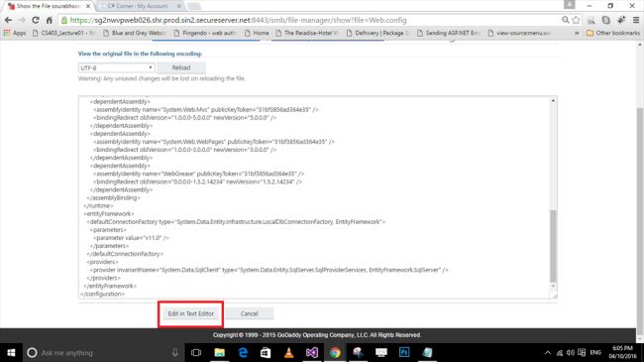The width and height of the screenshot is (644, 362).
Task: Switch to Visual Studio on the taskbar
Action: pyautogui.click(x=312, y=352)
